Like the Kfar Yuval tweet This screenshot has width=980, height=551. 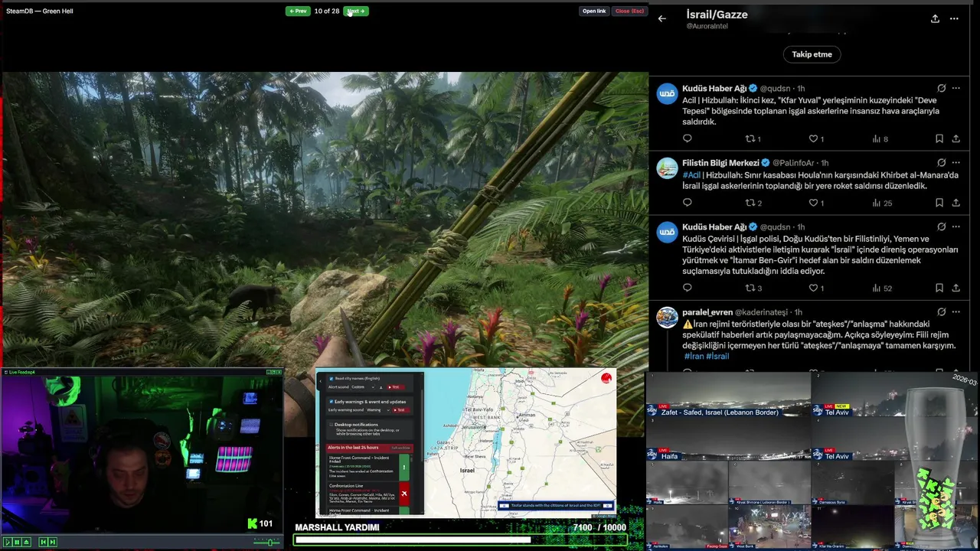[x=816, y=139]
